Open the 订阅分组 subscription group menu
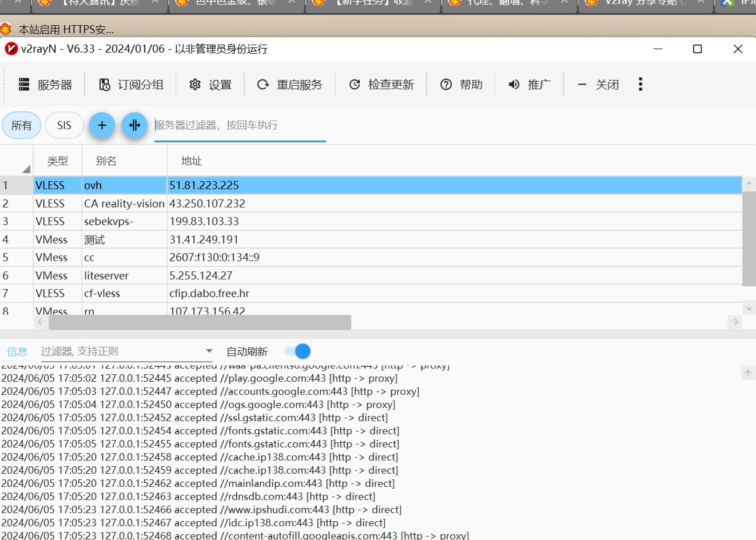 coord(131,85)
